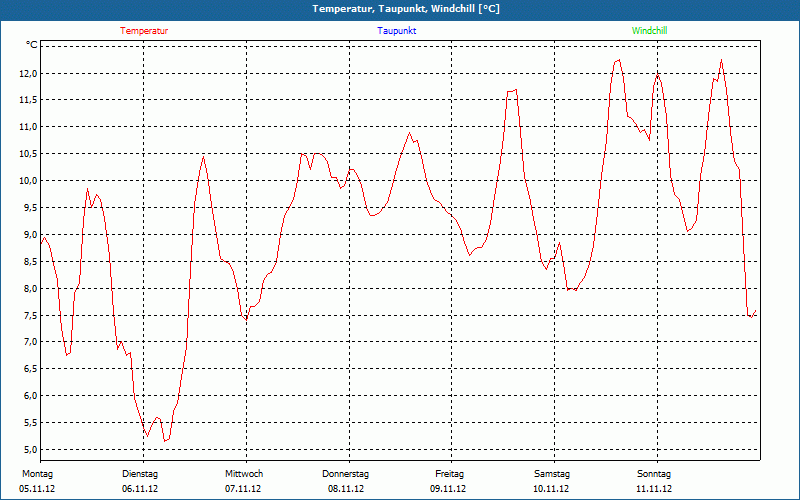Click the Samstag day label

tap(552, 474)
